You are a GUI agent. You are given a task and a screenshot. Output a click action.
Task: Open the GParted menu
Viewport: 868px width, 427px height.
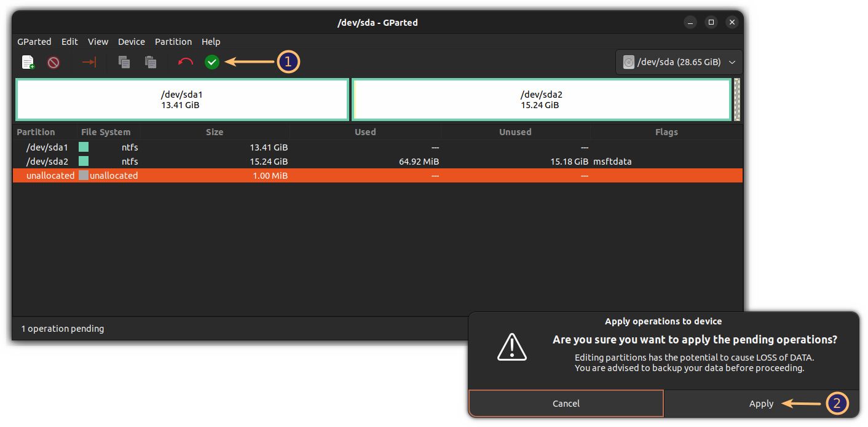click(x=34, y=41)
